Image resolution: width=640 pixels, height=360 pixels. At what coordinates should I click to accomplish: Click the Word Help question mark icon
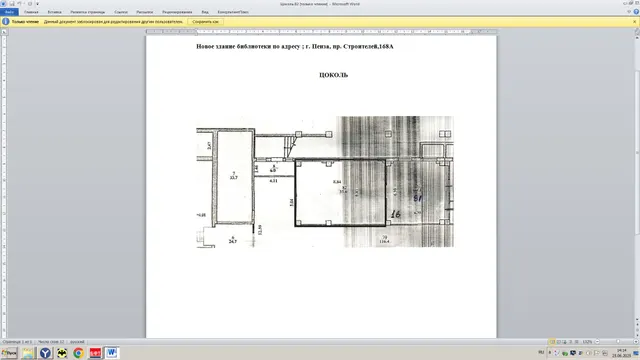[636, 12]
